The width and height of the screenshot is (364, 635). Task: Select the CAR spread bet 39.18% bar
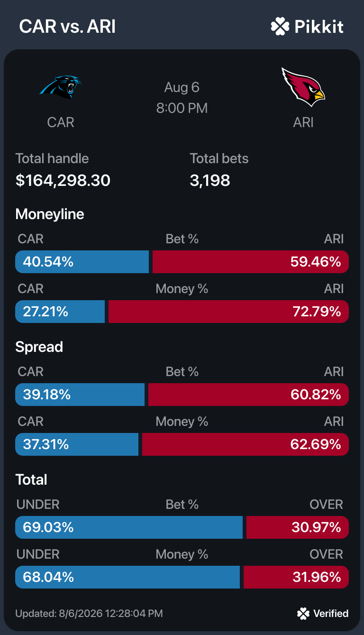[x=80, y=395]
